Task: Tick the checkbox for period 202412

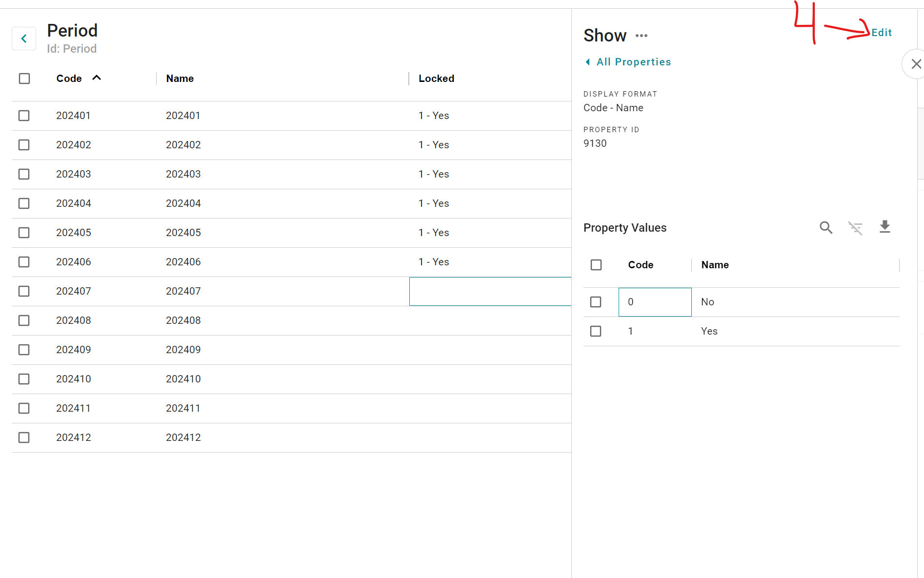Action: 24,438
